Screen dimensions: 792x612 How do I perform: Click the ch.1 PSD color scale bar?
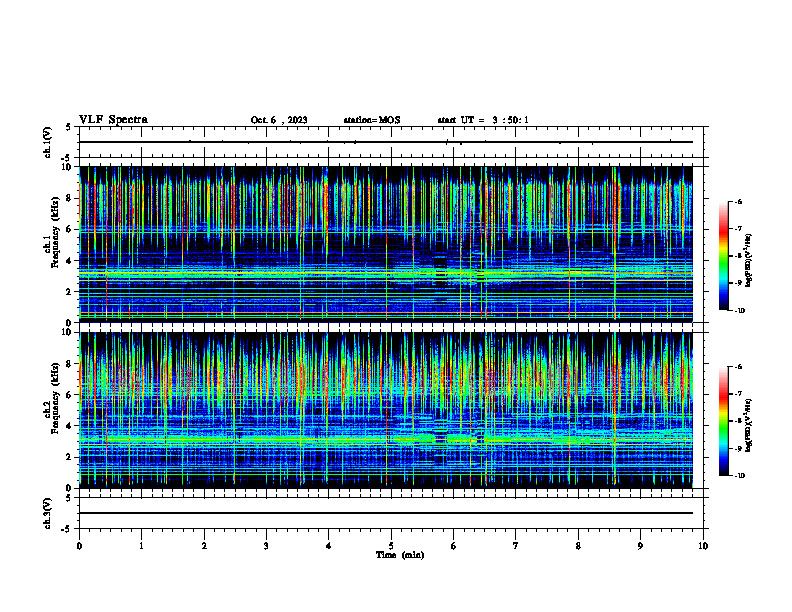pyautogui.click(x=723, y=256)
